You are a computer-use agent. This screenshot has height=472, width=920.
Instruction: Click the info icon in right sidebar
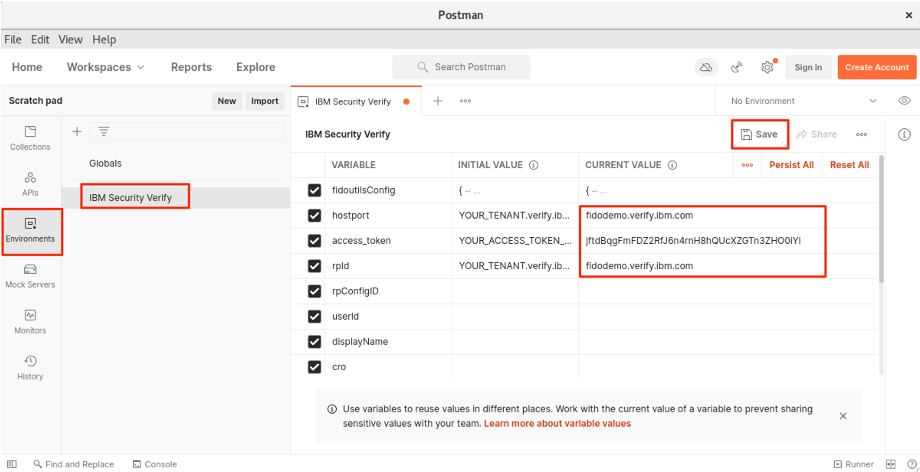coord(904,134)
